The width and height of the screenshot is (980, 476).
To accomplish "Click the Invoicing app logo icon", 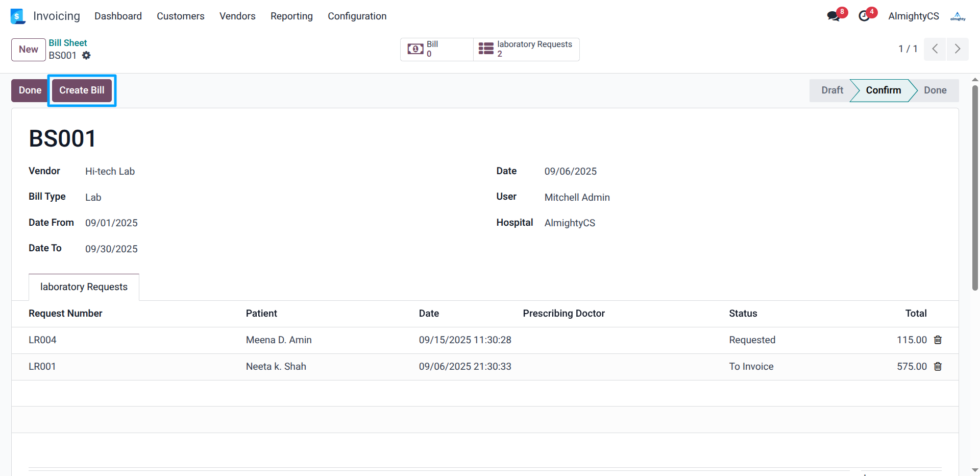I will tap(17, 16).
